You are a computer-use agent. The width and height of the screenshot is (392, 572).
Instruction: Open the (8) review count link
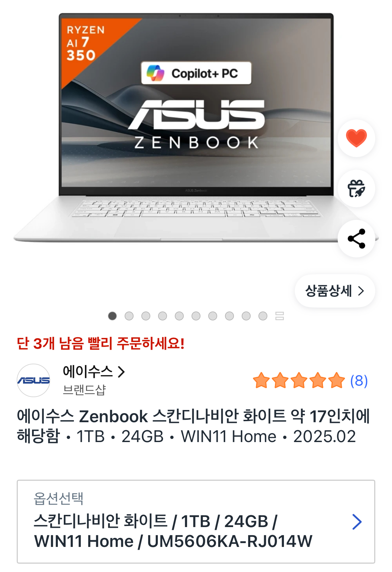tap(359, 380)
